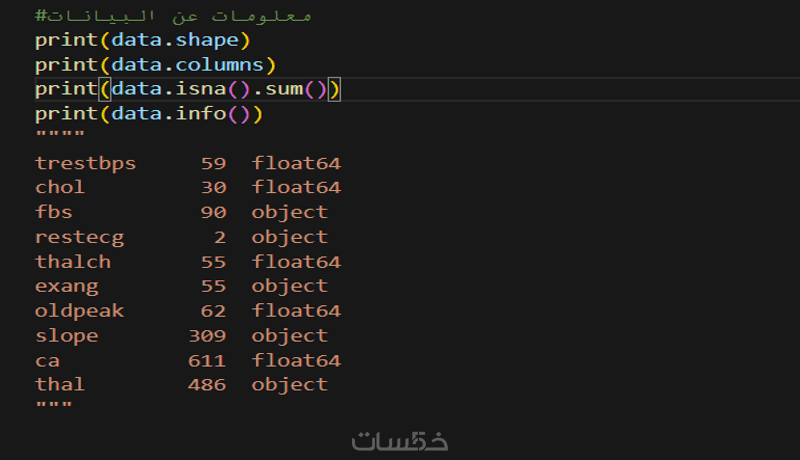Click the chol row label
The image size is (800, 460).
60,187
